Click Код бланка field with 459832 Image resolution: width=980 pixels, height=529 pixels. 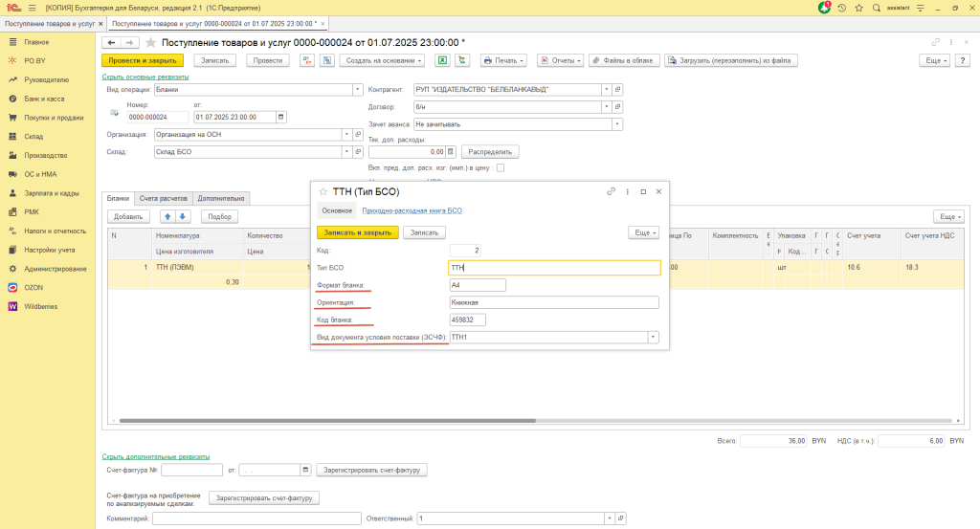pyautogui.click(x=467, y=320)
